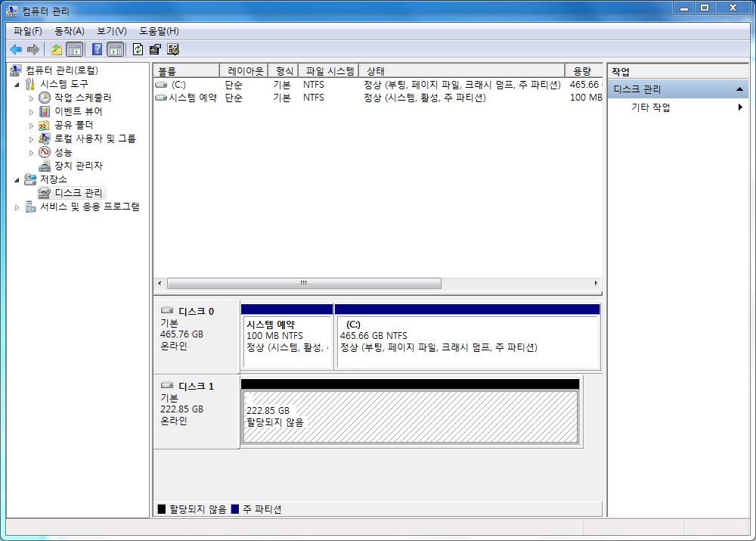Click the Up one level folder icon
Viewport: 756px width, 541px height.
pyautogui.click(x=57, y=49)
